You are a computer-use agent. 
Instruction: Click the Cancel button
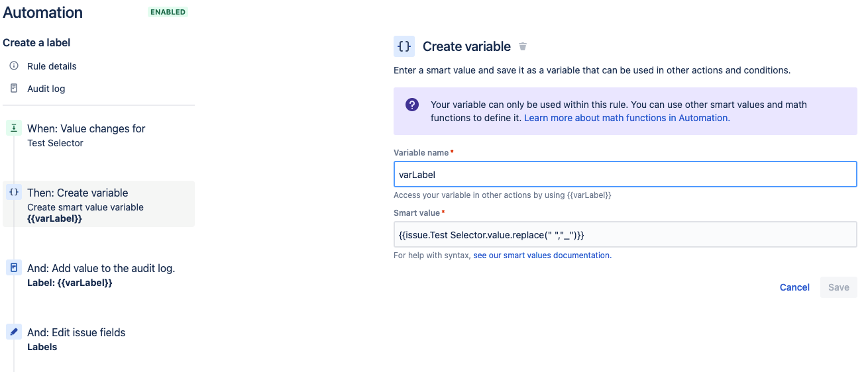click(x=794, y=287)
